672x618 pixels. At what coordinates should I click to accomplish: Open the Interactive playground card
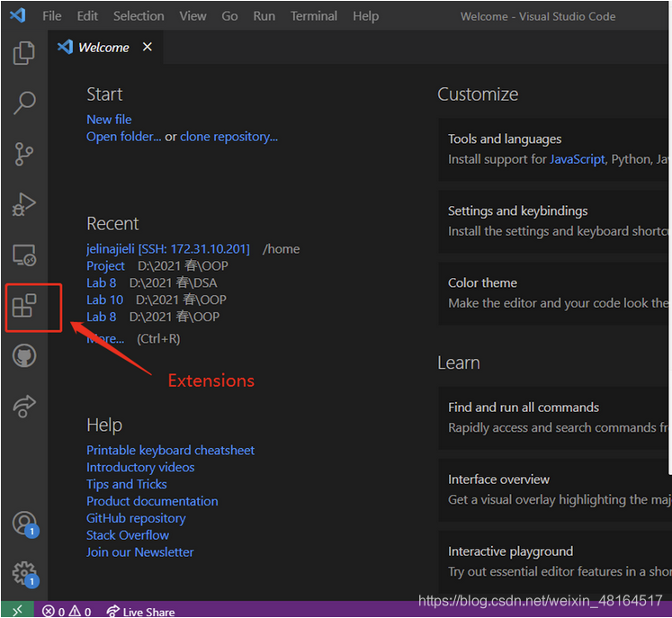click(x=554, y=561)
